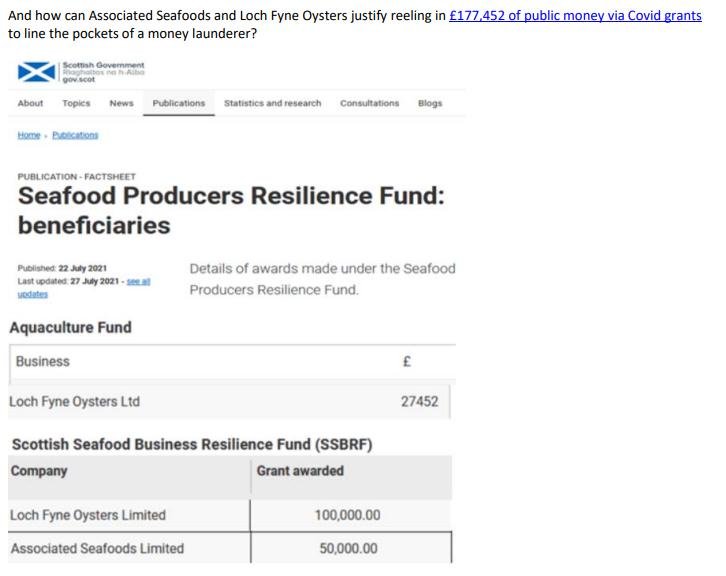Click the Seafood Producers Resilience Fund heading
726x576 pixels.
[230, 209]
